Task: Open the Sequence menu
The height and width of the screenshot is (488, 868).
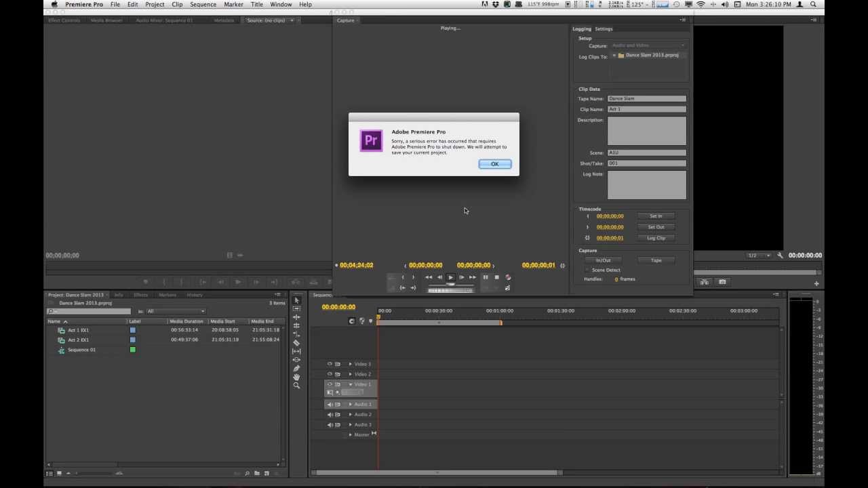Action: 203,5
